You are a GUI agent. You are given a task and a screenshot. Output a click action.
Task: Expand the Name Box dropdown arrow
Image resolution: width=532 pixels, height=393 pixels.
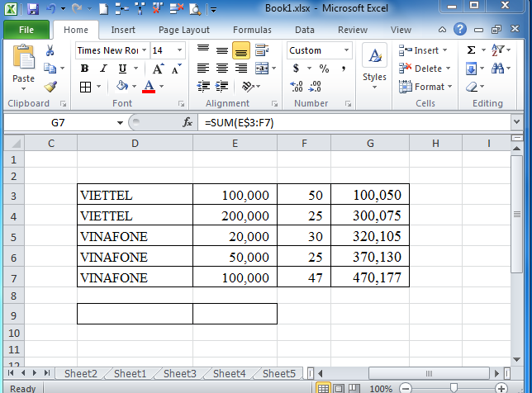(x=120, y=123)
